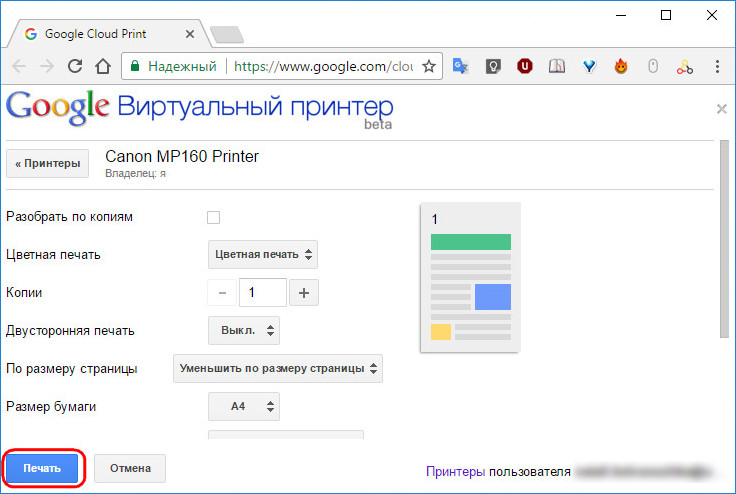The image size is (736, 494).
Task: Open the Двусторонняя печать Выкл. dropdown
Action: pos(244,331)
